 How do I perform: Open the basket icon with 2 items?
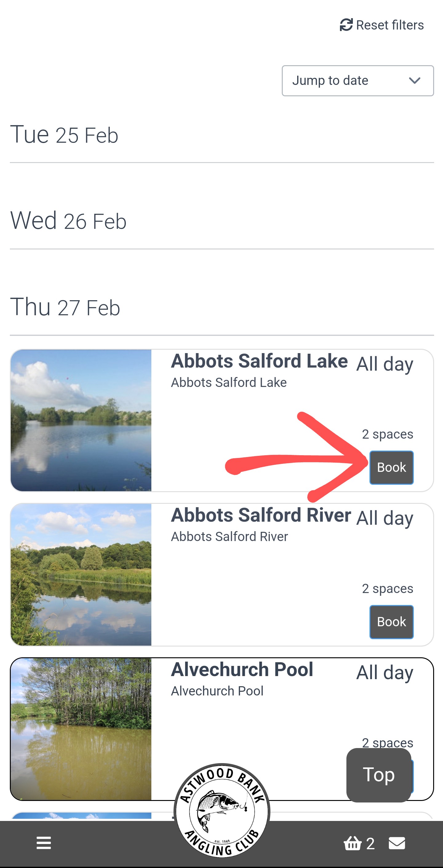coord(353,843)
